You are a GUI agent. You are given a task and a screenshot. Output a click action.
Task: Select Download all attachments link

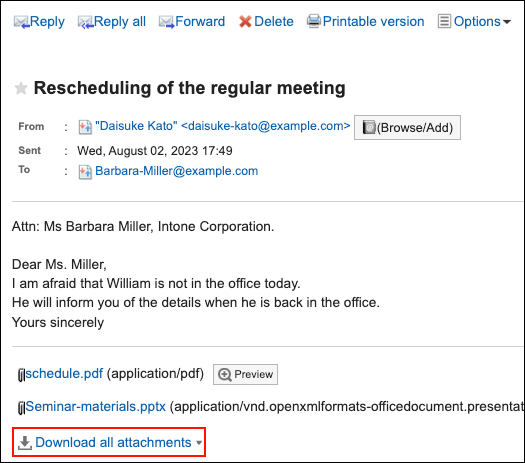pos(113,443)
